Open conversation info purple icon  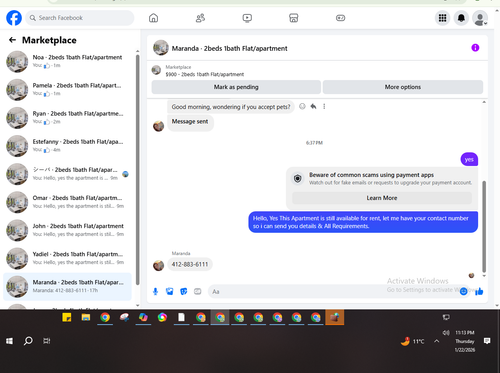475,48
